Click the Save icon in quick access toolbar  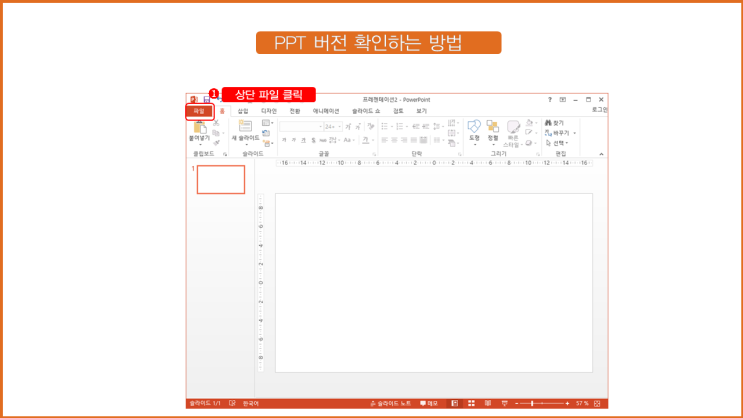click(207, 100)
